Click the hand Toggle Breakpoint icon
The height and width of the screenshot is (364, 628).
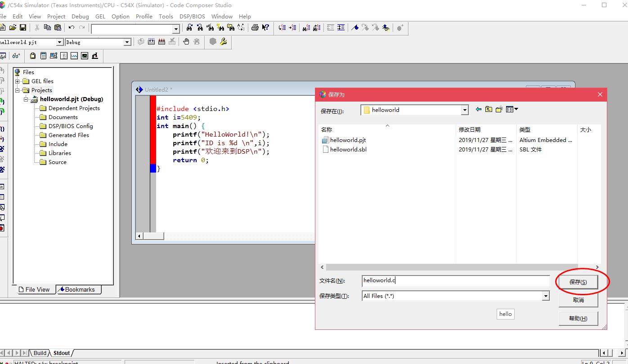tap(186, 42)
